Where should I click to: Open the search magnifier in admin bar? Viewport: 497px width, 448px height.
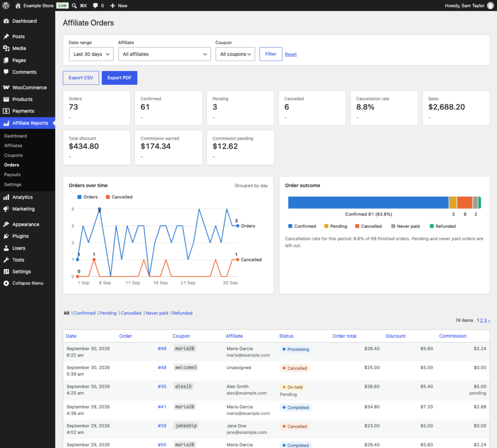74,6
